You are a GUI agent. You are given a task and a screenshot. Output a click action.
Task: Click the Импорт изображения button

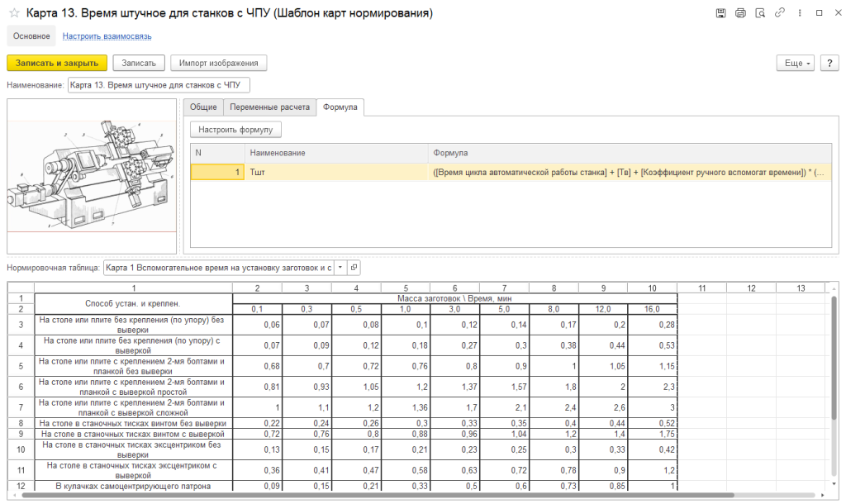pos(218,63)
